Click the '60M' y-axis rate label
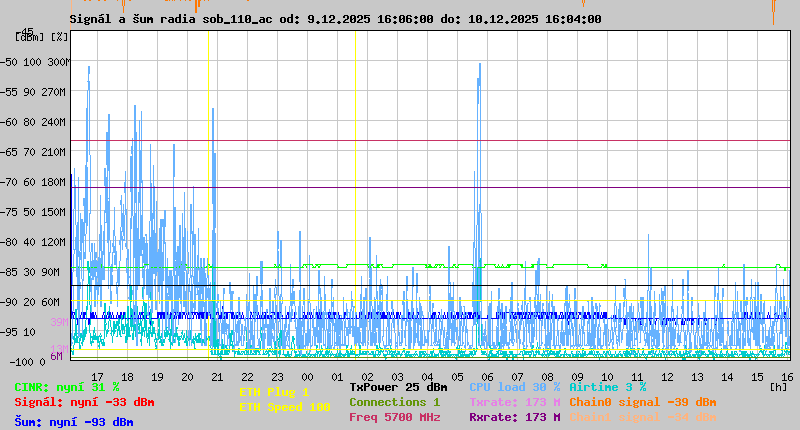800x430 pixels. coord(51,302)
